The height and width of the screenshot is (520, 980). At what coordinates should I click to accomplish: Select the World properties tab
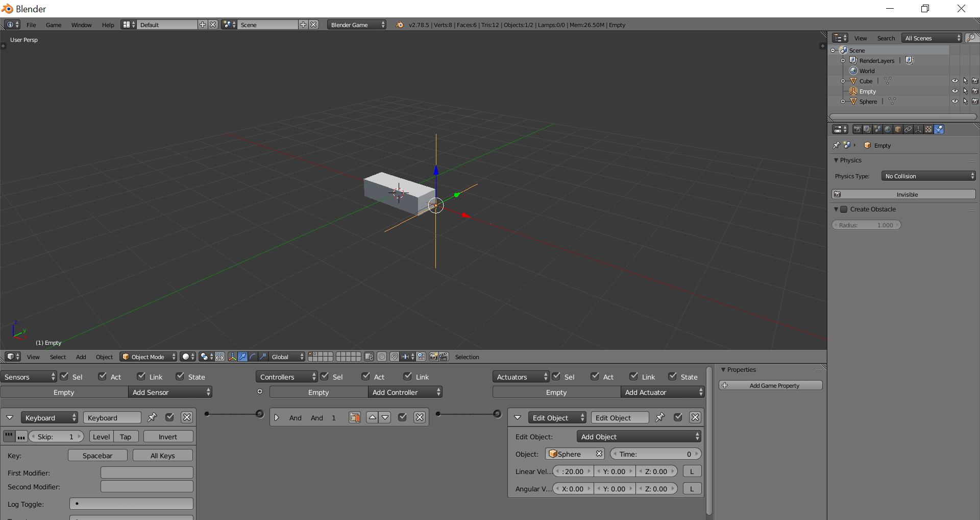(887, 129)
